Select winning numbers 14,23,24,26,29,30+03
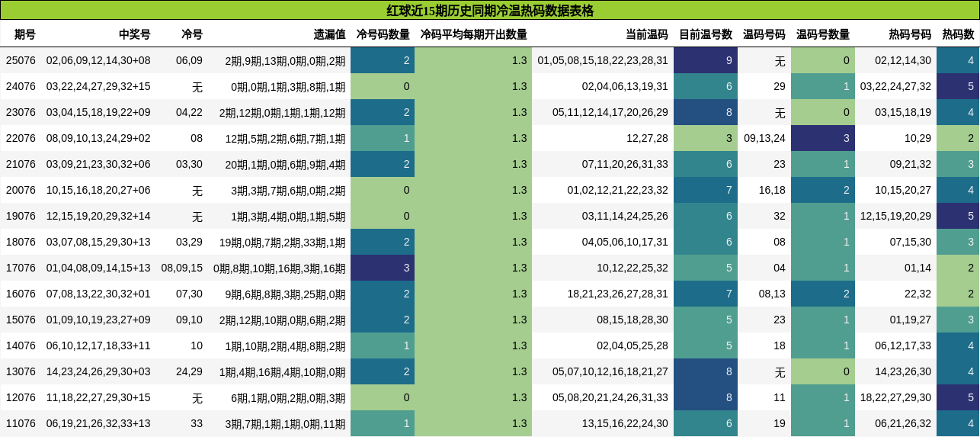980x437 pixels. [98, 371]
